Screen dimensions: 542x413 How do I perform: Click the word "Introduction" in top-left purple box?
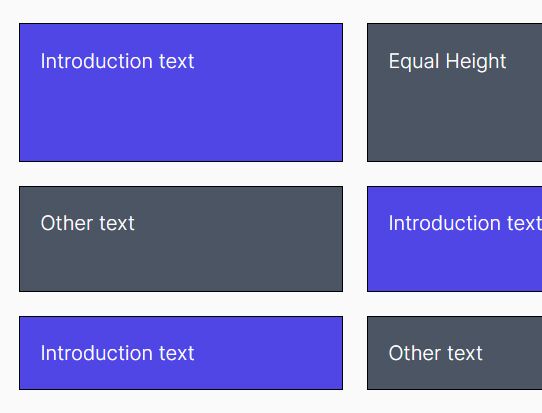tap(96, 61)
